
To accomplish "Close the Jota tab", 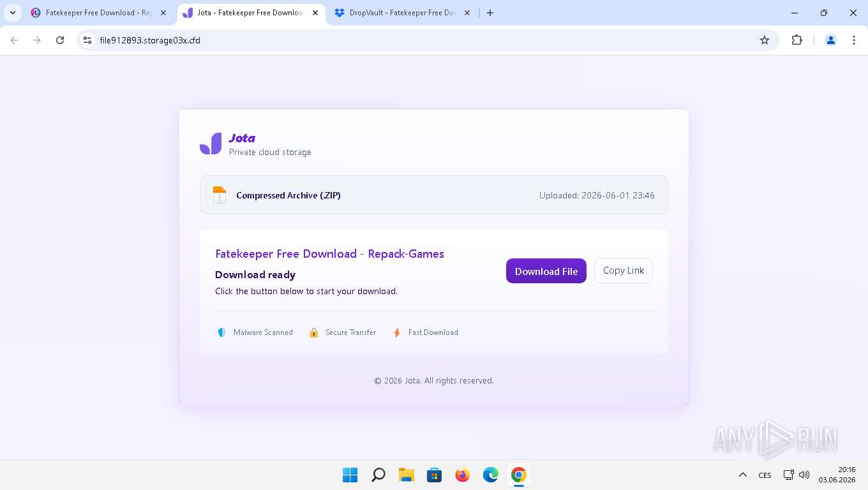I will (315, 13).
